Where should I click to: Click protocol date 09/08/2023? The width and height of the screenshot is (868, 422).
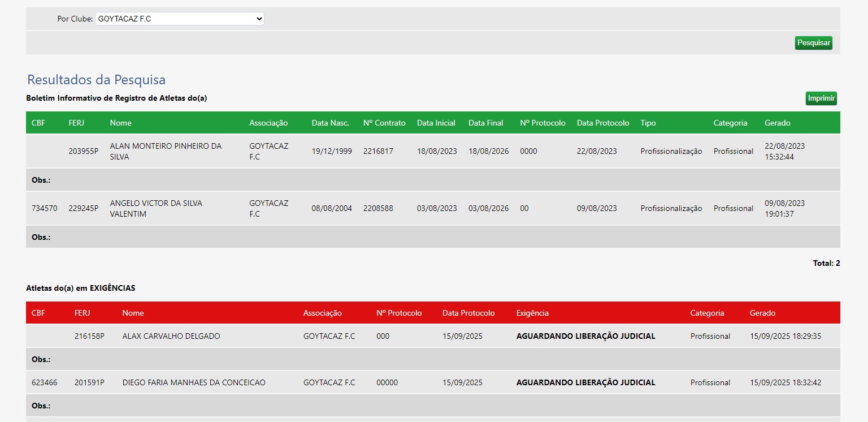597,208
